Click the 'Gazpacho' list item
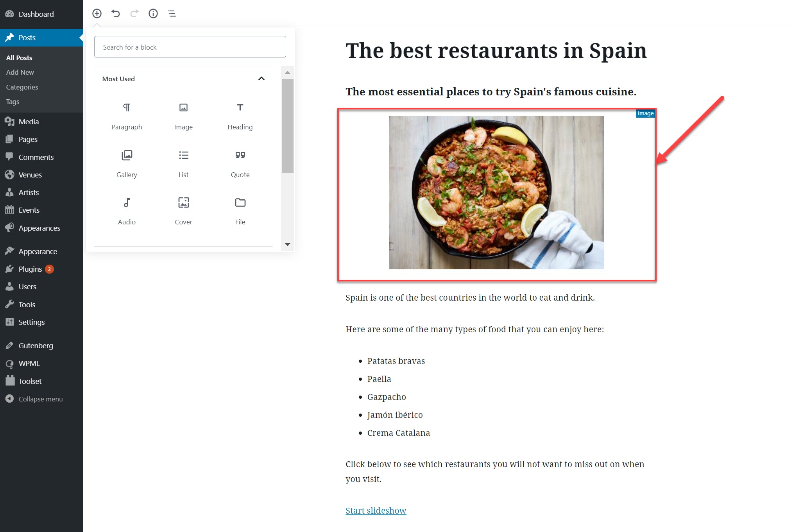Image resolution: width=795 pixels, height=532 pixels. [x=387, y=397]
